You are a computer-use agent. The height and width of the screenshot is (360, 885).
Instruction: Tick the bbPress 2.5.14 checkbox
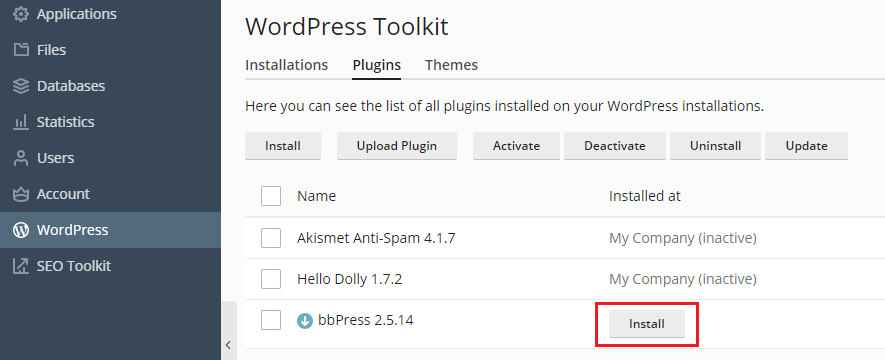click(x=271, y=321)
